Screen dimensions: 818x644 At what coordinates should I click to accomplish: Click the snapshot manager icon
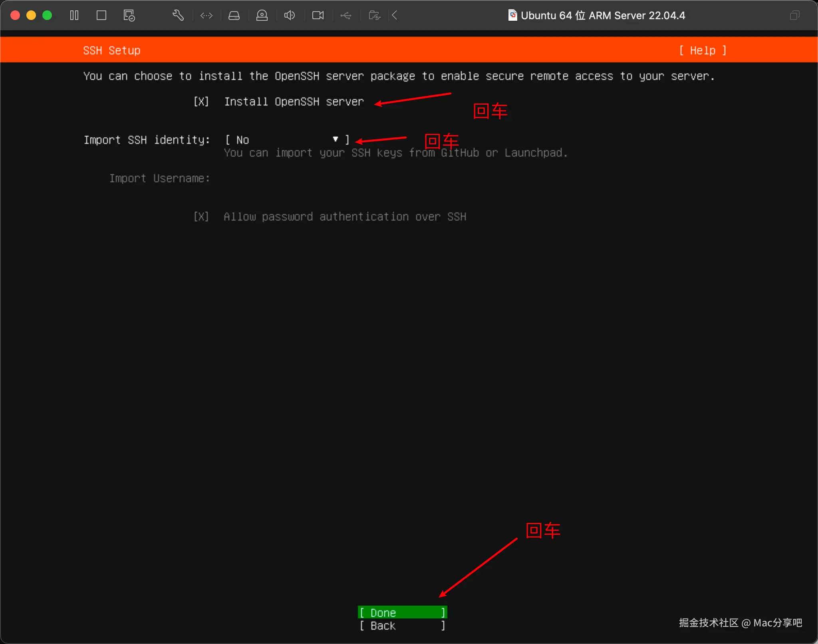pos(129,16)
